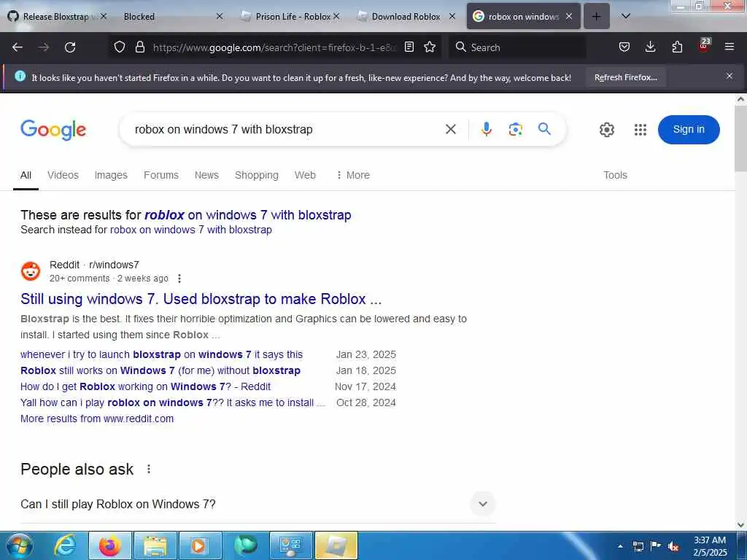Open Windows Media Player from taskbar
This screenshot has width=747, height=560.
click(x=200, y=545)
